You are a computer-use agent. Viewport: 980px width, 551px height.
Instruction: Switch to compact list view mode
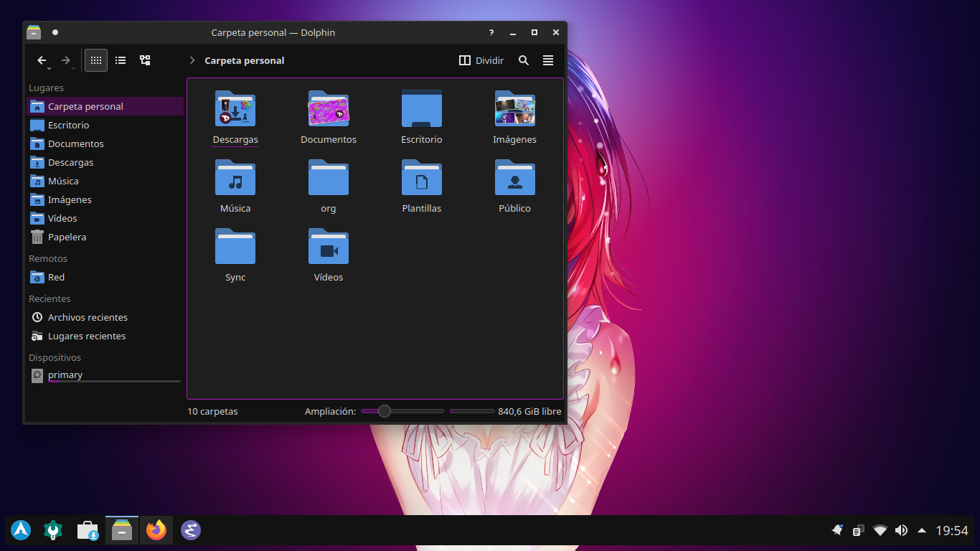(x=121, y=60)
